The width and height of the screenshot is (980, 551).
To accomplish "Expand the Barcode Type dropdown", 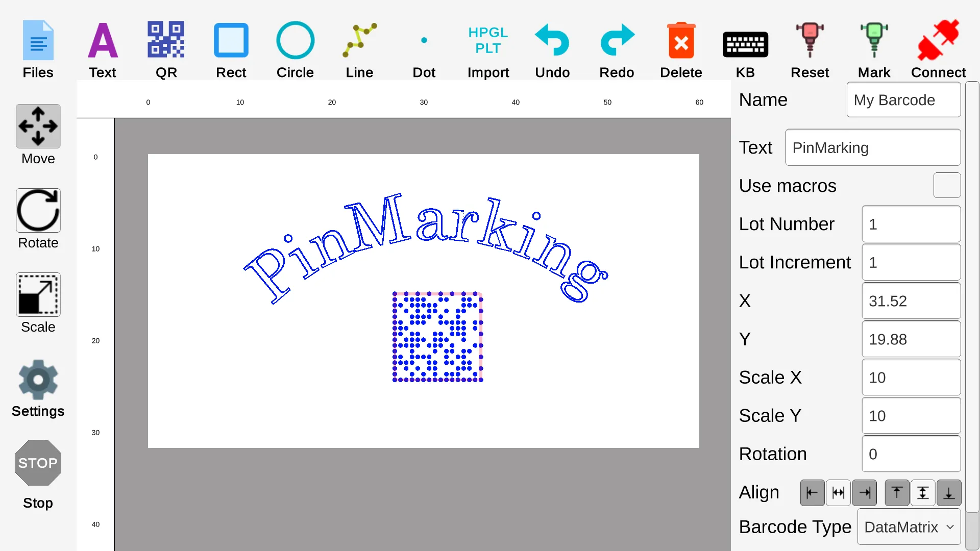I will [x=908, y=528].
